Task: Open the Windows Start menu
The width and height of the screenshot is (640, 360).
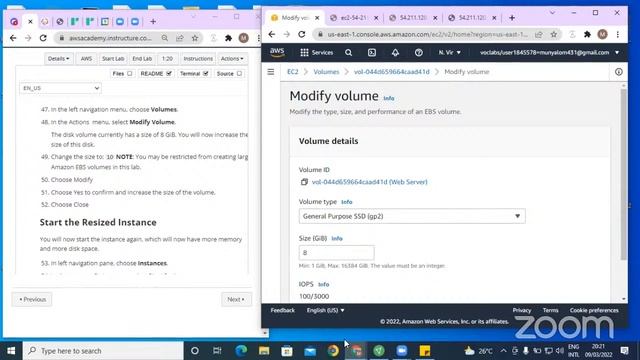Action: [11, 351]
